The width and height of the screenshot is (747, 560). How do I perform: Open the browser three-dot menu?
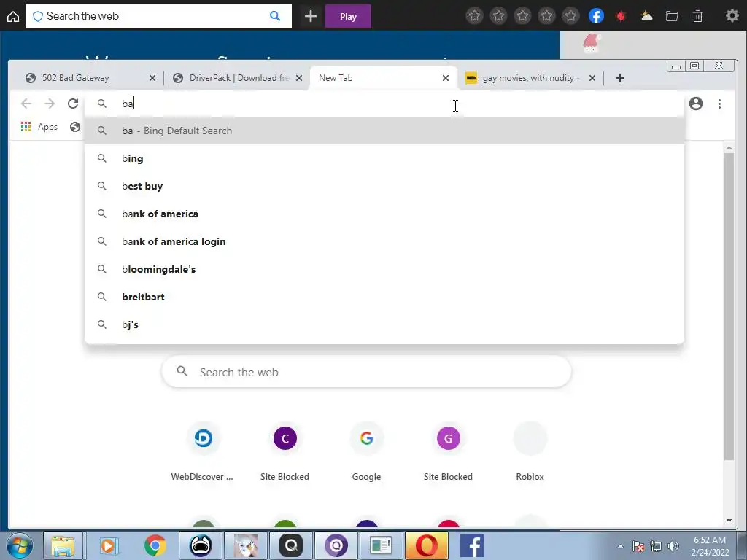tap(719, 104)
